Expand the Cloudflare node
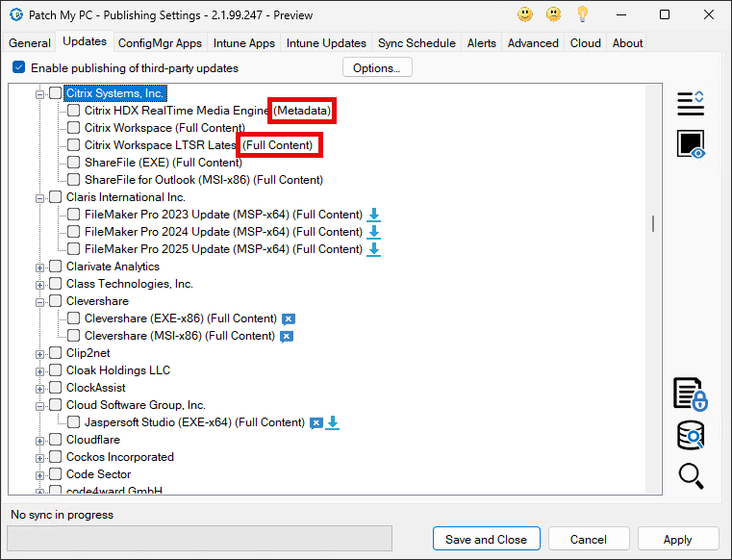732x560 pixels. pyautogui.click(x=39, y=441)
